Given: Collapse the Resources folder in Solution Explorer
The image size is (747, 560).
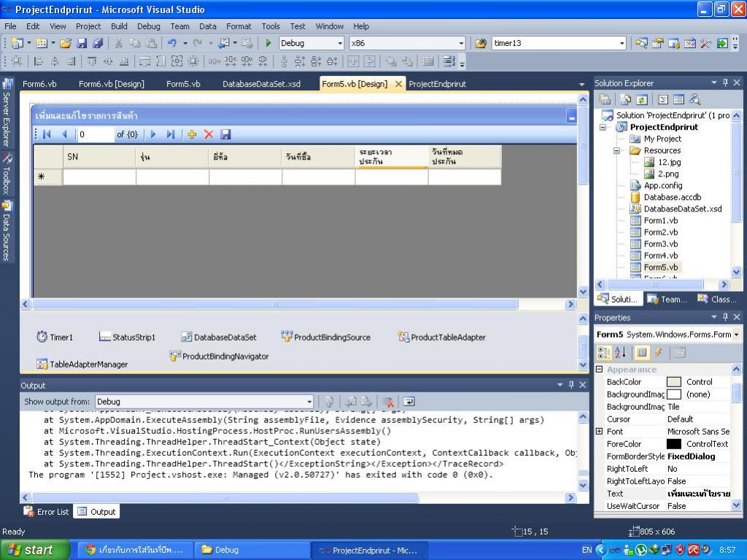Looking at the screenshot, I should click(x=616, y=150).
